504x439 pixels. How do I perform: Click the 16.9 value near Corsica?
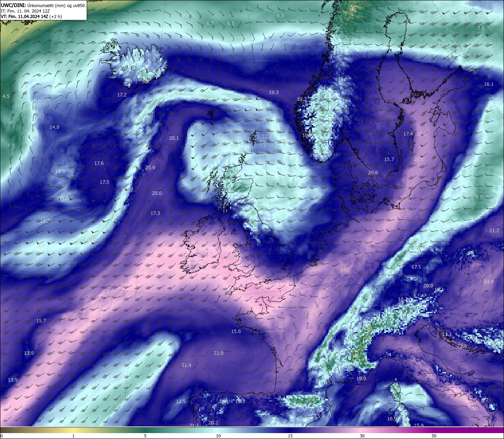click(391, 419)
